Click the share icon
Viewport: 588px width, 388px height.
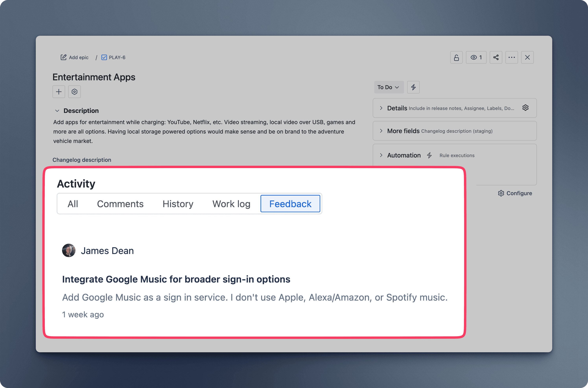496,57
